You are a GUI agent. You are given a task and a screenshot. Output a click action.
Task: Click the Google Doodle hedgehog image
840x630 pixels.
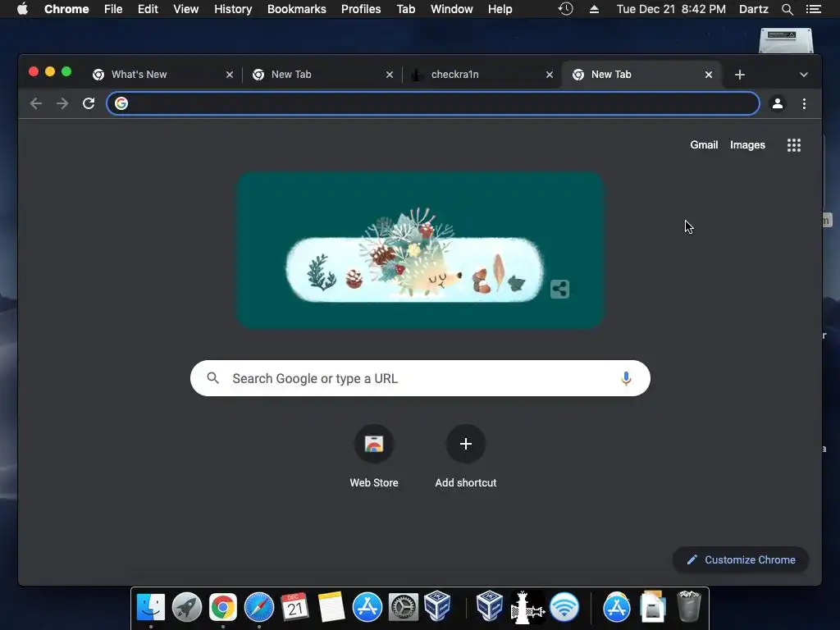click(421, 249)
